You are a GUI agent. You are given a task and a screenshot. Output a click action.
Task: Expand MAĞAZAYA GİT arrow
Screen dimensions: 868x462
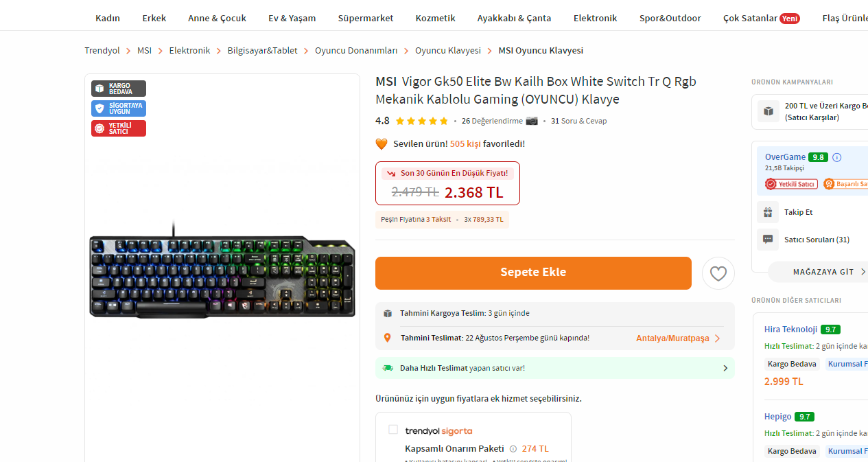pos(863,272)
